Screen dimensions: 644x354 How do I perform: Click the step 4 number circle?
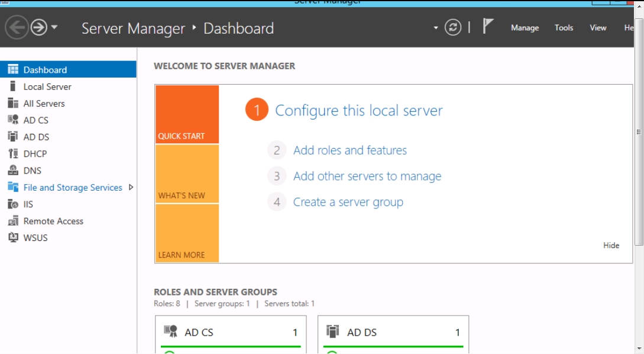(277, 202)
